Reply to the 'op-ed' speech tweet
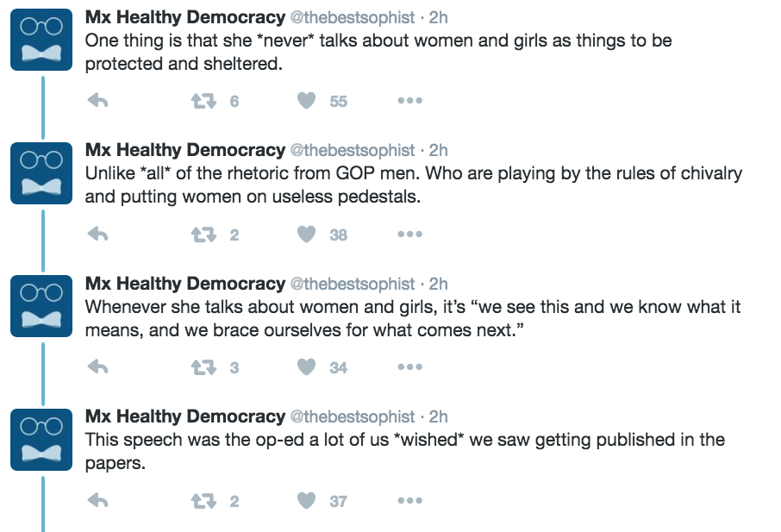The height and width of the screenshot is (532, 781). 97,501
